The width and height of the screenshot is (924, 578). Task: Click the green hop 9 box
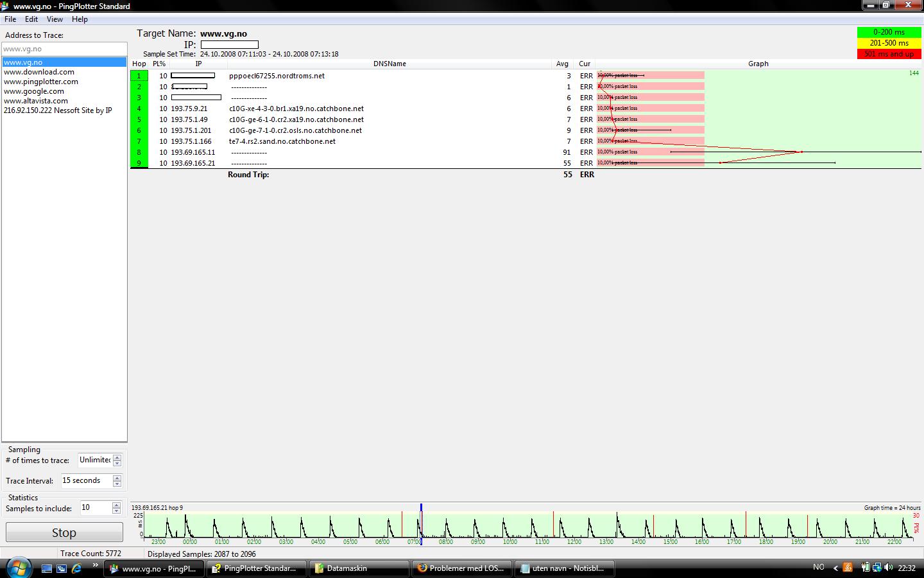pyautogui.click(x=139, y=163)
